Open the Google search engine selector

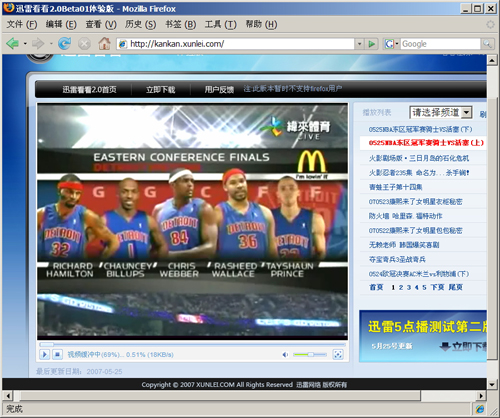[x=392, y=44]
